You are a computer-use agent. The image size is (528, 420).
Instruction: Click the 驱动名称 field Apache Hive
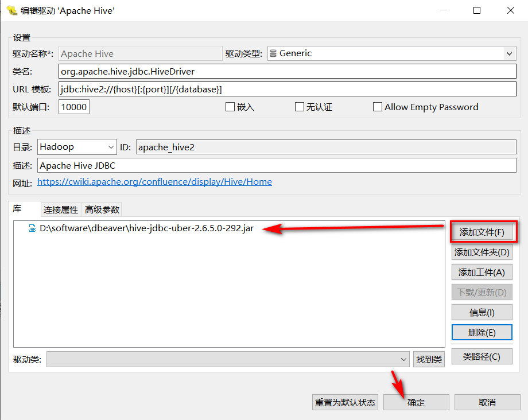(141, 53)
